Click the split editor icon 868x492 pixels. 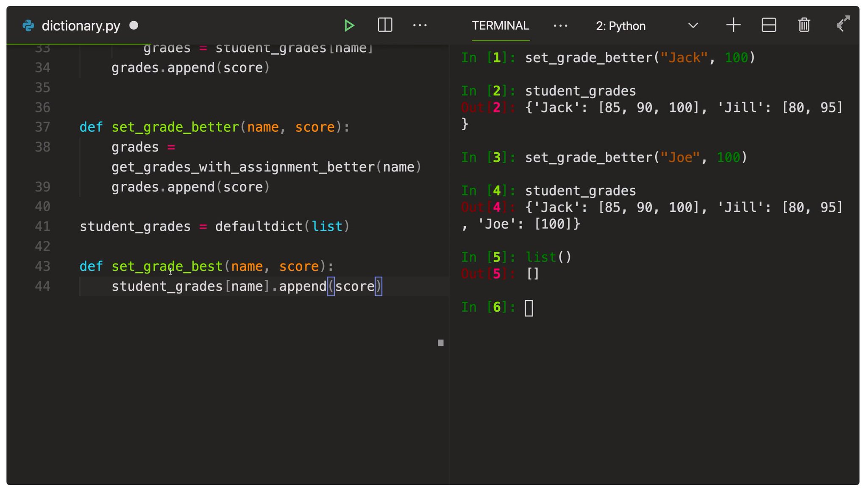[x=385, y=25]
